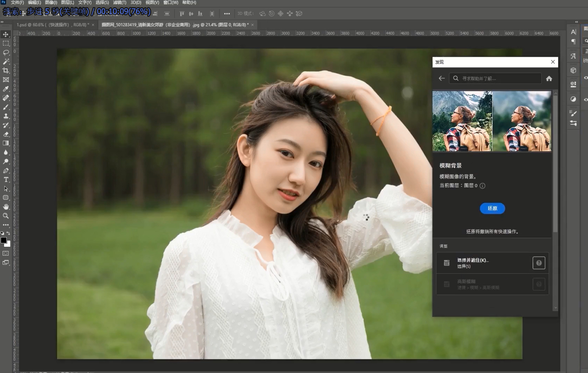
Task: Select the Path Selection tool
Action: click(x=5, y=188)
